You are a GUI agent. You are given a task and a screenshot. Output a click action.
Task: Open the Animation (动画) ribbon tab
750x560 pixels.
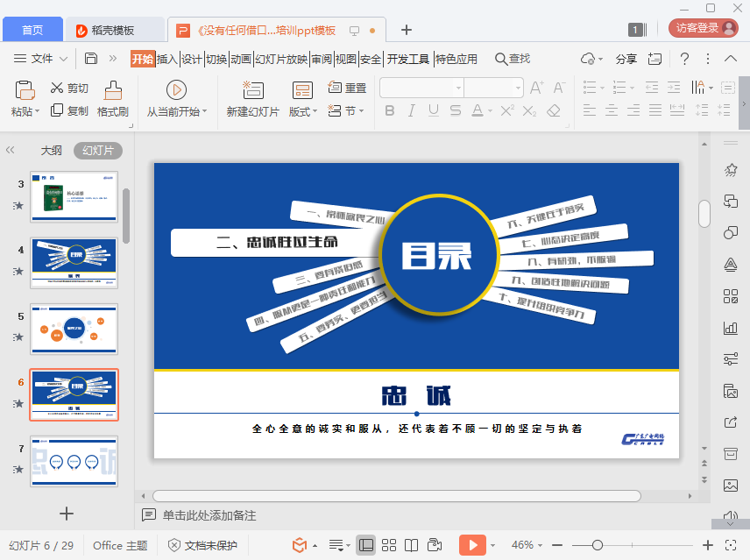241,59
